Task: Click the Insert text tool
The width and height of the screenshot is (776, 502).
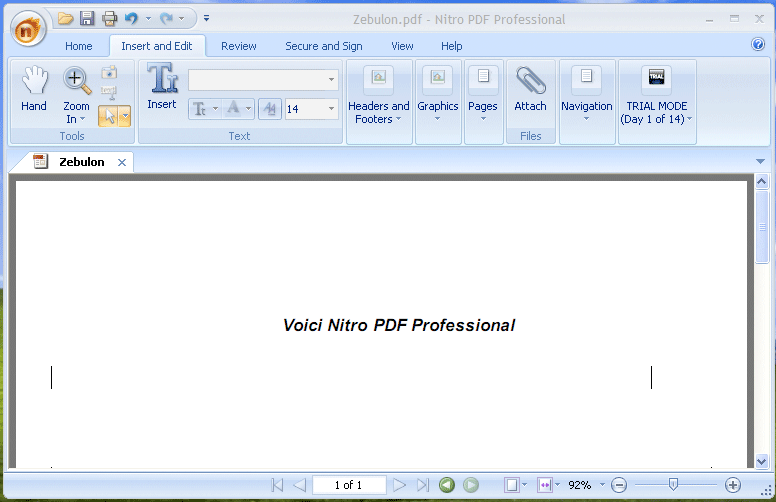Action: coord(162,86)
